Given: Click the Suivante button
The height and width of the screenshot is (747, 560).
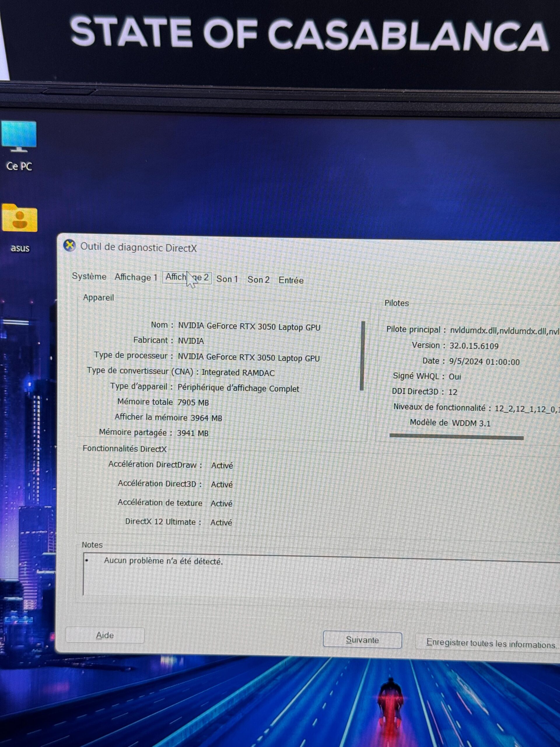Looking at the screenshot, I should [x=362, y=640].
